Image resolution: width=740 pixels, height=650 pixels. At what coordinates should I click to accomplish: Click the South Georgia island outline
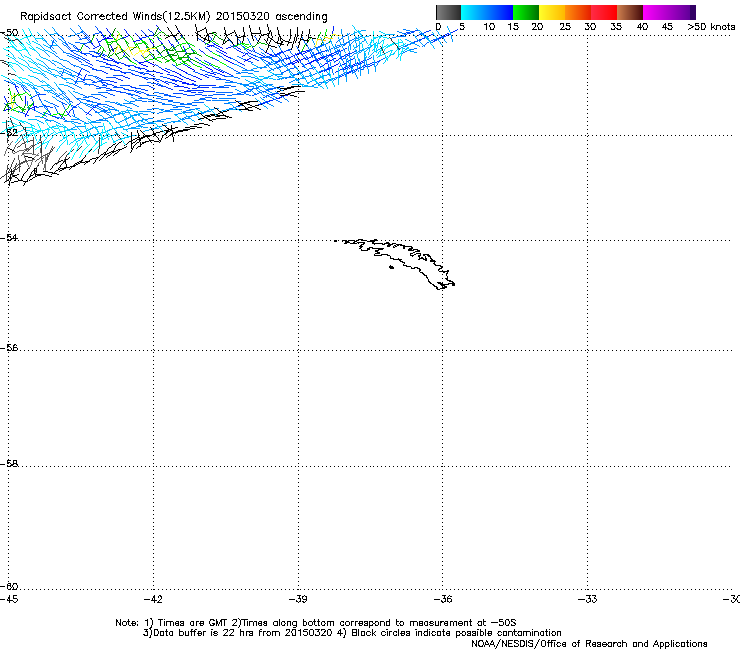396,263
